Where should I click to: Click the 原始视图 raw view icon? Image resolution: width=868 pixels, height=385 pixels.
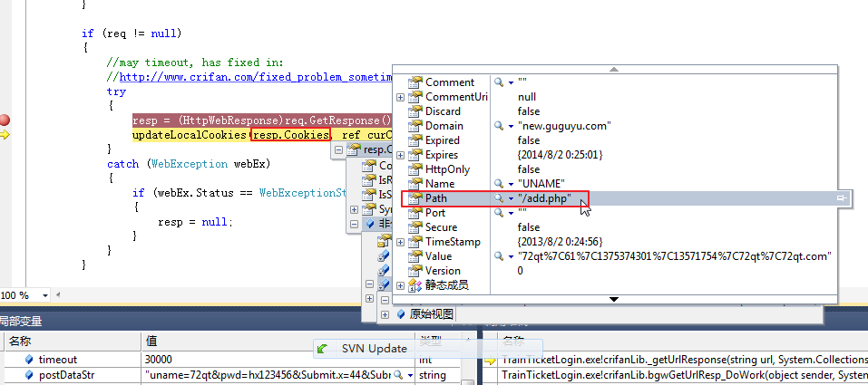[401, 314]
